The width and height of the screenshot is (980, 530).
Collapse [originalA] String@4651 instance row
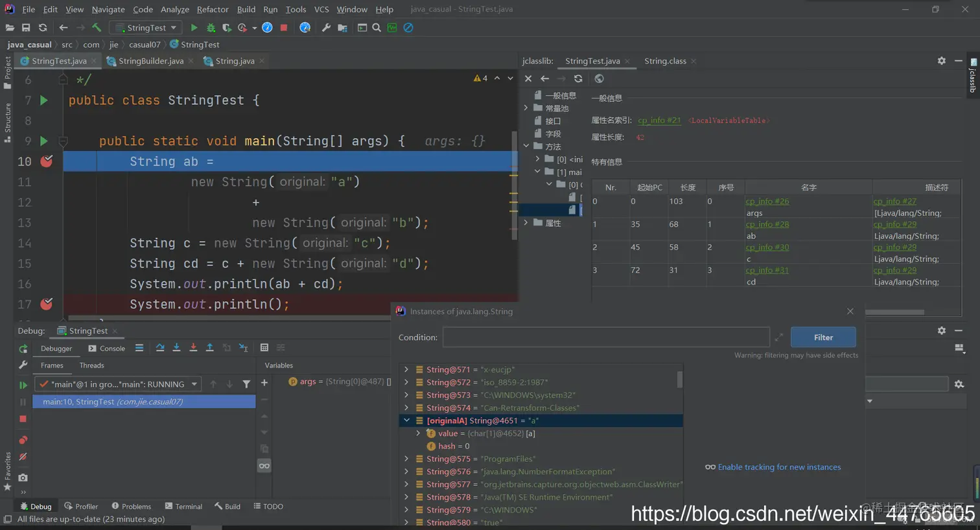pos(406,421)
